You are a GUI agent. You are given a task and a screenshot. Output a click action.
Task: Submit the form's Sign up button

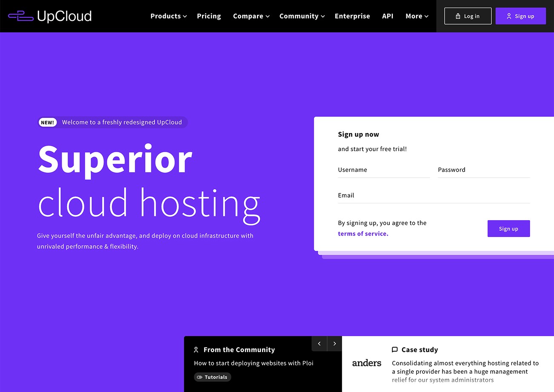508,229
